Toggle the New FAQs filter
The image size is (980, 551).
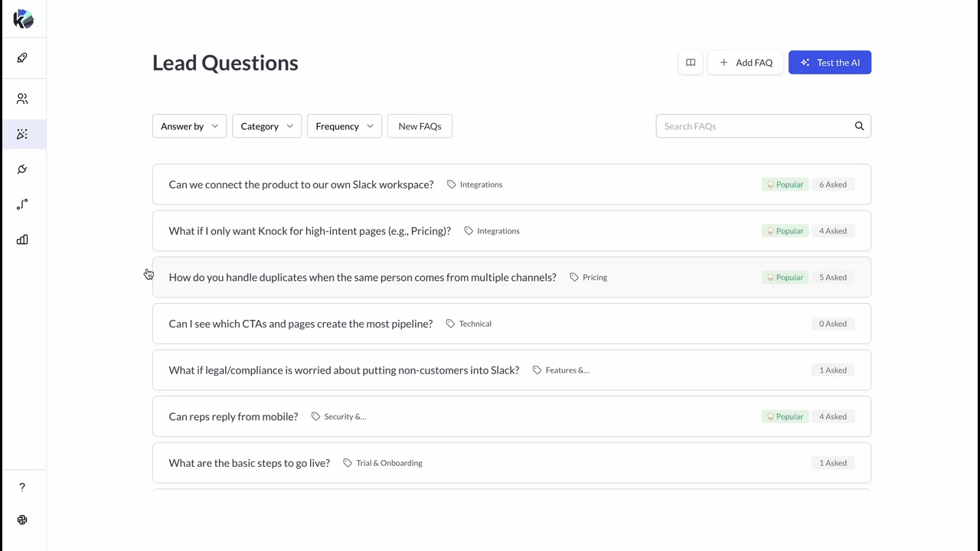(420, 126)
